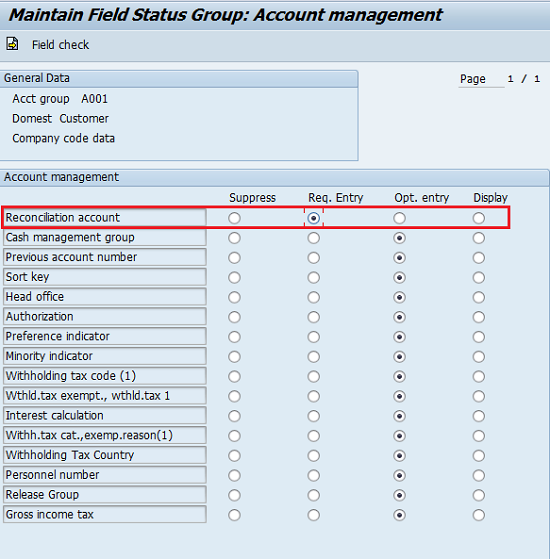
Task: Set Release Group to Opt. entry
Action: 400,495
